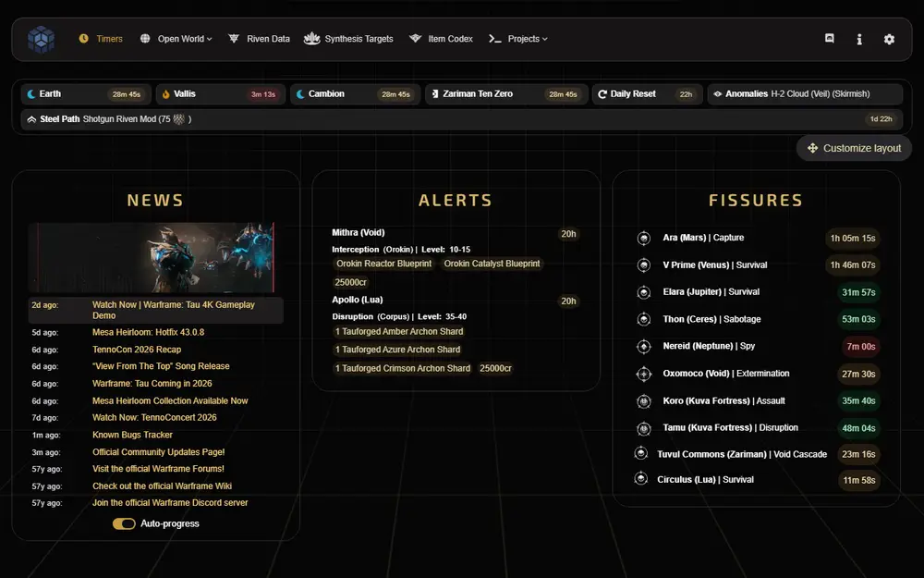Open the info icon in navbar
The width and height of the screenshot is (924, 578).
(x=859, y=39)
